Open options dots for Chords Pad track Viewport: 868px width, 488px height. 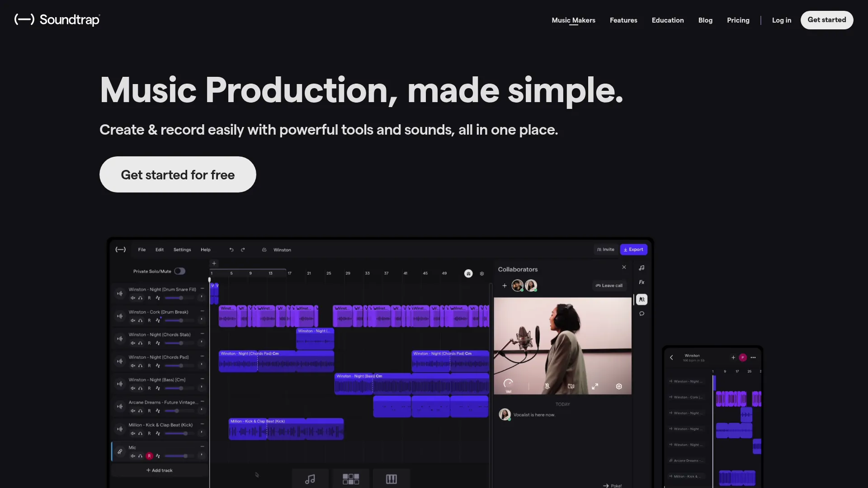202,357
